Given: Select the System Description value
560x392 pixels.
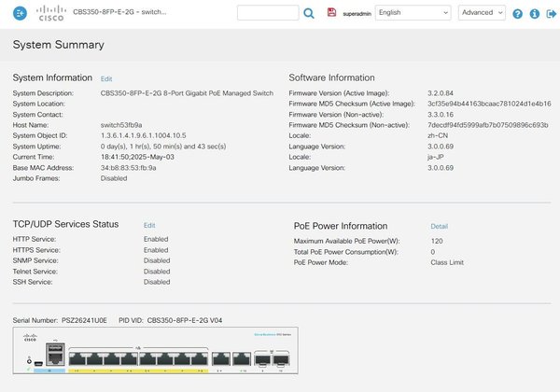Looking at the screenshot, I should tap(187, 93).
